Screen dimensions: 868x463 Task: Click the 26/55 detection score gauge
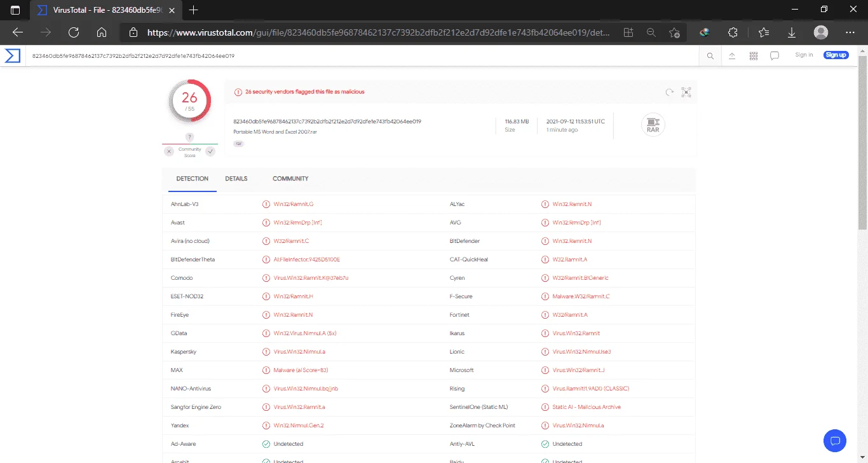pos(190,100)
